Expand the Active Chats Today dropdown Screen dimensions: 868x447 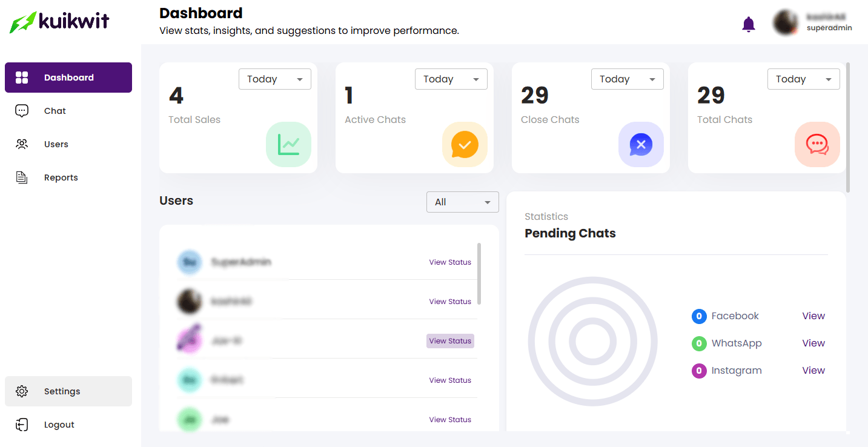(x=451, y=79)
